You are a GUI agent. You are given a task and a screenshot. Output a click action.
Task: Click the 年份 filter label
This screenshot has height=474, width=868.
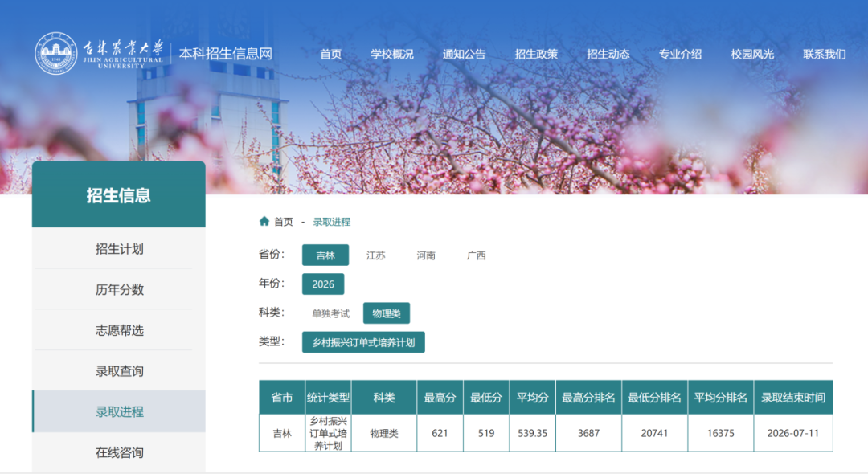pos(272,283)
